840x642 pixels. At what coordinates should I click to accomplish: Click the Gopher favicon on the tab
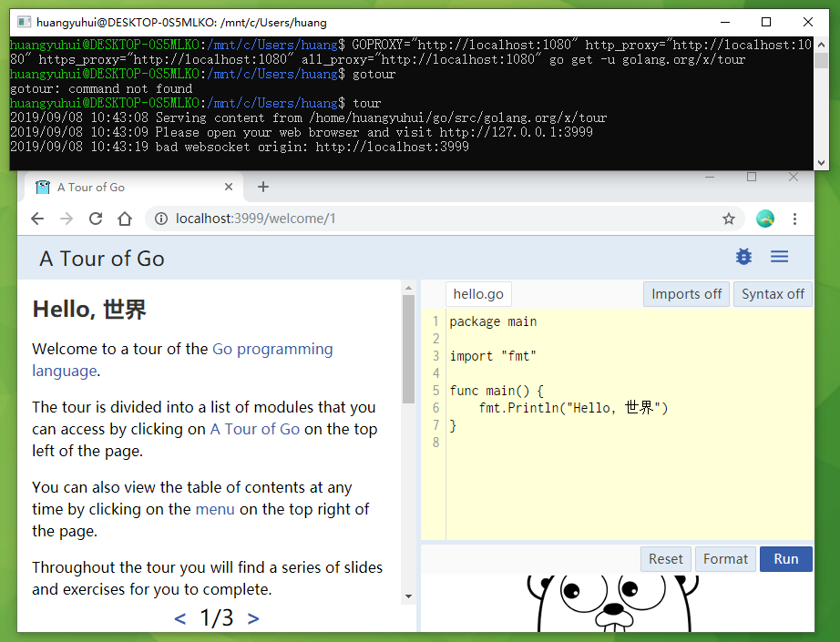42,187
